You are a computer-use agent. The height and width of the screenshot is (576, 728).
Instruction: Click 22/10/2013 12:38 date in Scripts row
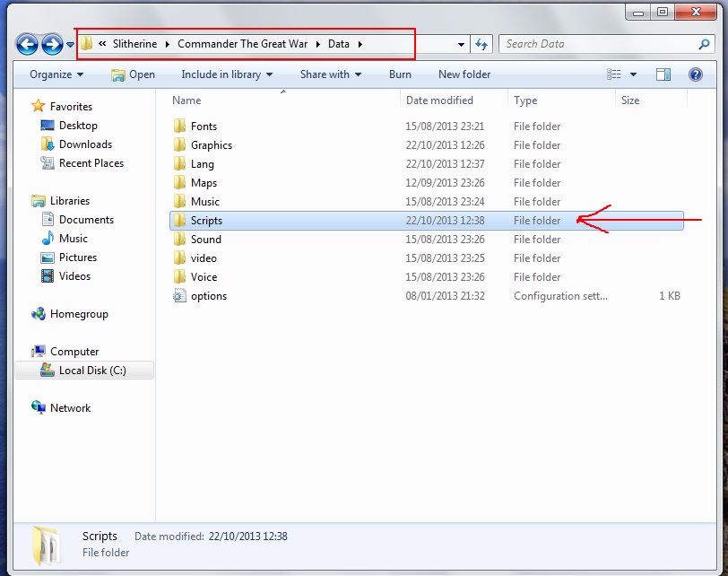tap(445, 221)
